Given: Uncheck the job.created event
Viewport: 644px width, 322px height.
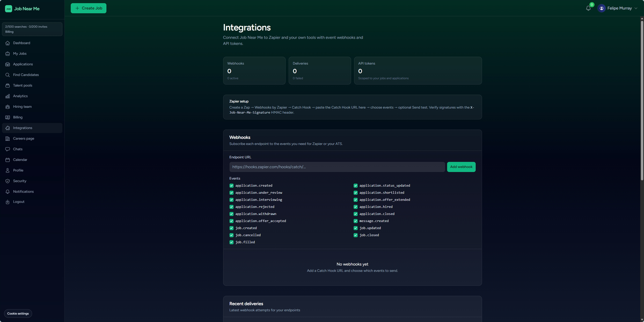Looking at the screenshot, I should coord(231,228).
